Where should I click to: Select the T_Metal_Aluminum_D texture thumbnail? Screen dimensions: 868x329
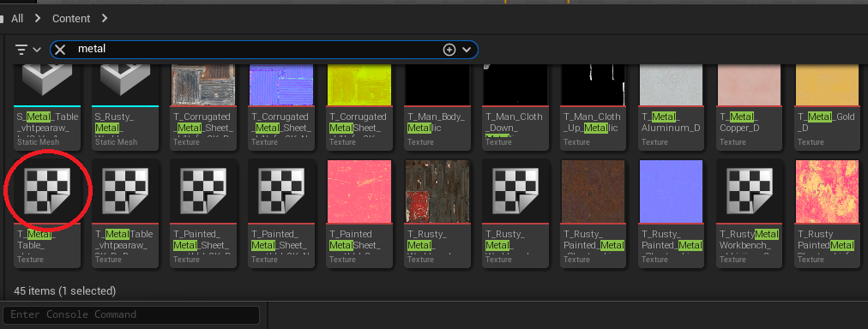[x=671, y=85]
